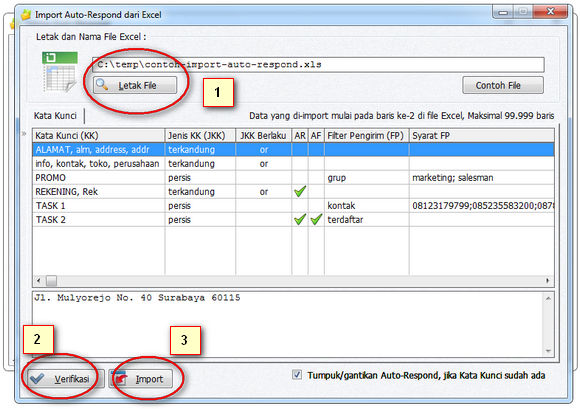Toggle the Tumpuk/gantikan Auto-Respond checkbox
Screen dimensions: 580x409
(x=297, y=375)
